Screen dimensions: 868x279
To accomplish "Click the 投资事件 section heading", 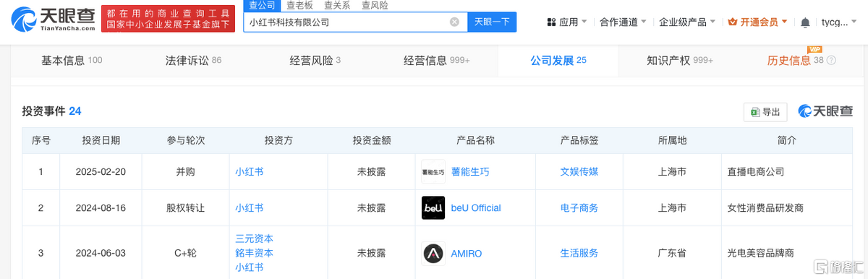I will tap(51, 111).
